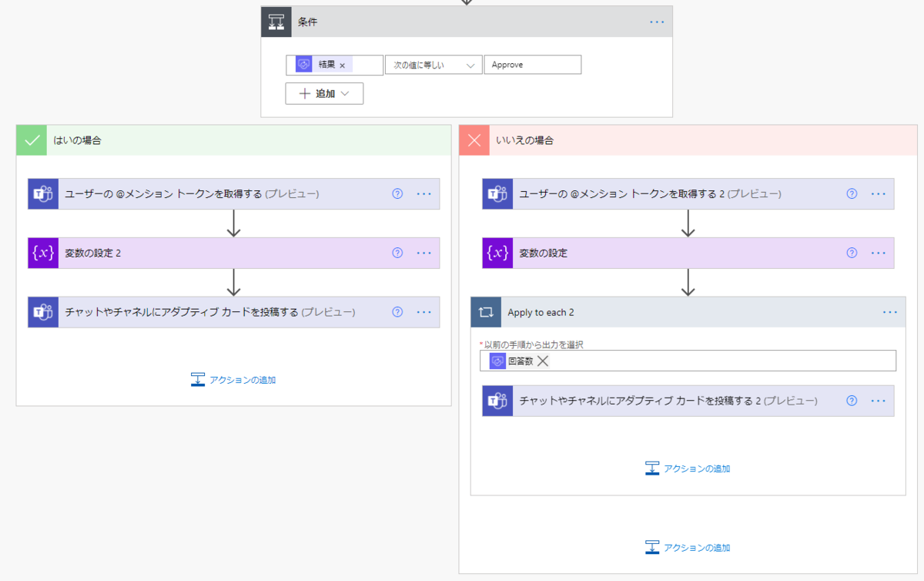Image resolution: width=924 pixels, height=581 pixels.
Task: Click the condition icon in the 条件 header
Action: click(275, 22)
